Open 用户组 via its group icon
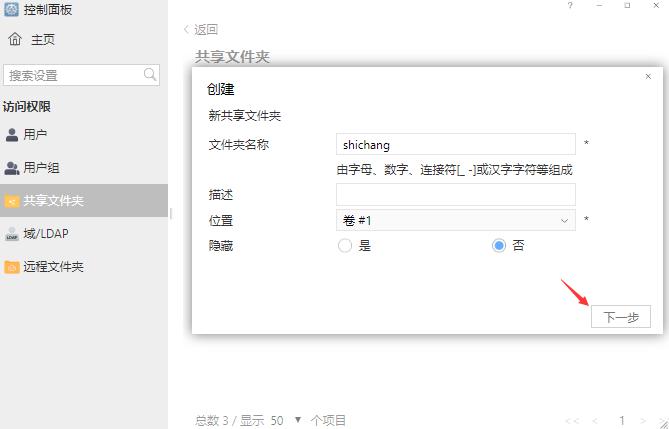Viewport: 669px width, 429px height. [x=12, y=168]
